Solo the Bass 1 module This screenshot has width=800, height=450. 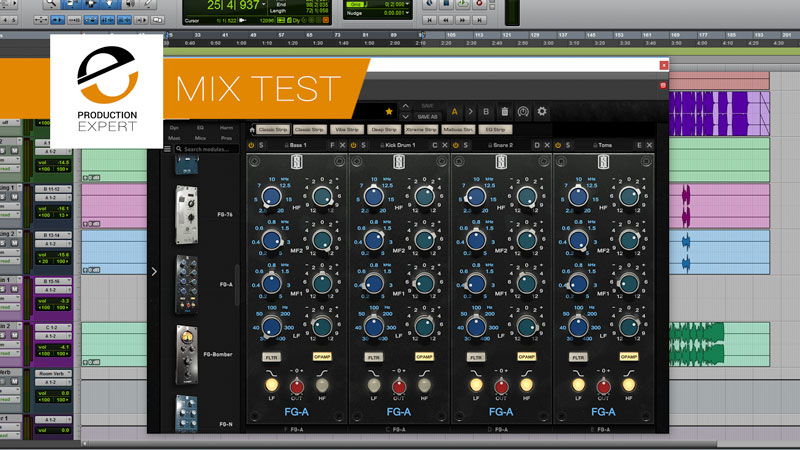pyautogui.click(x=261, y=145)
